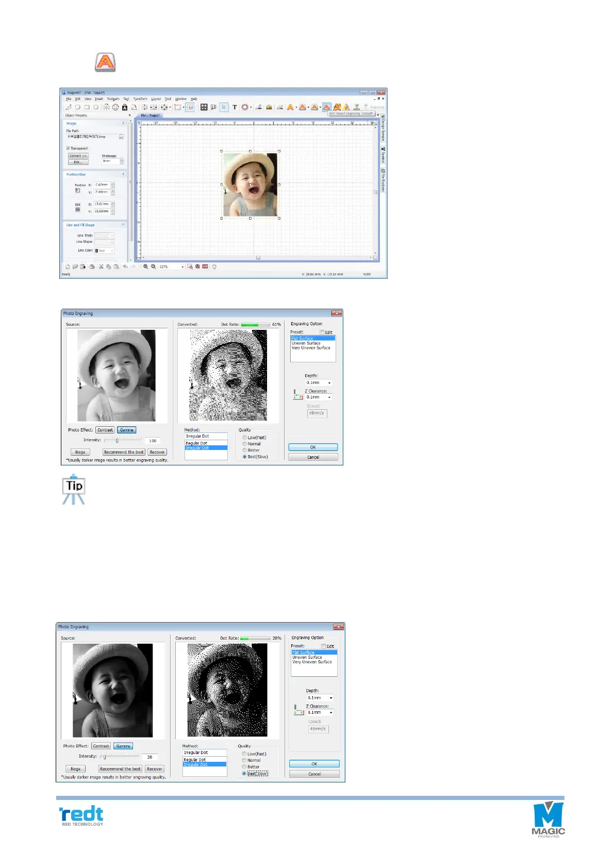Click the Contrast button in the 61% dialog
This screenshot has width=614, height=868.
105,430
